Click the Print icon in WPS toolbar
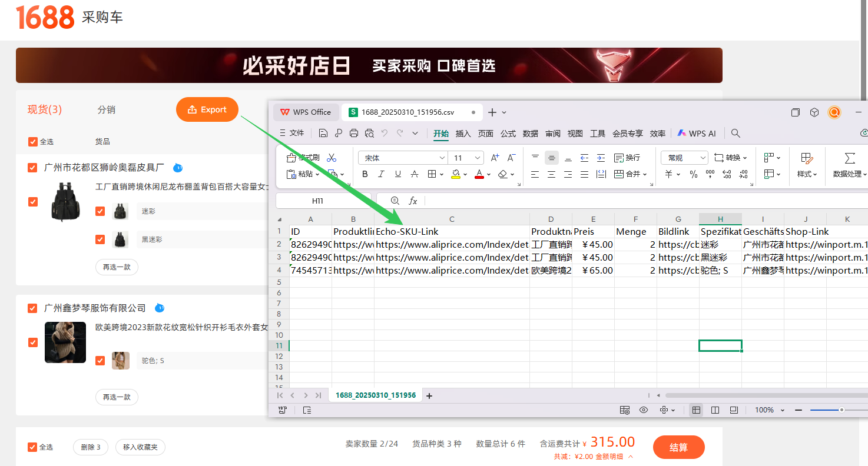This screenshot has height=466, width=868. click(x=354, y=134)
